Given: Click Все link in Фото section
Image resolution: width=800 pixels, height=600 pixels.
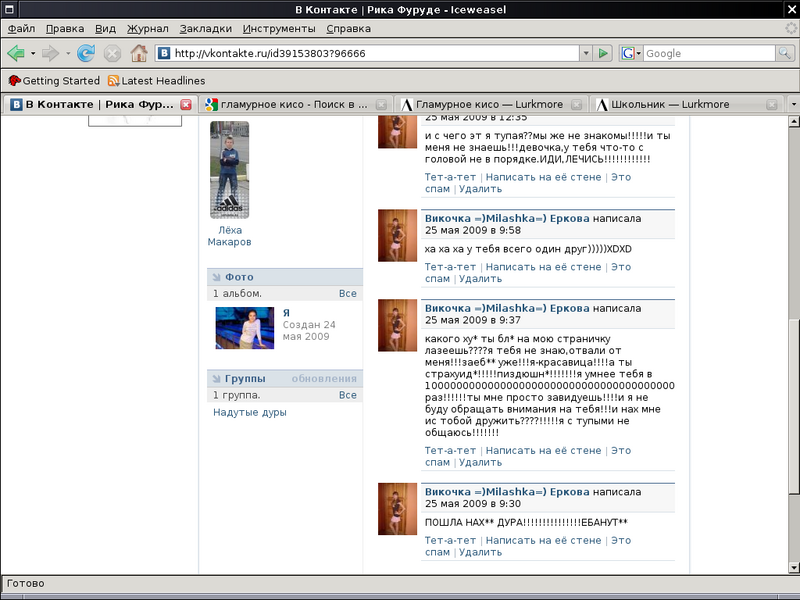Looking at the screenshot, I should pyautogui.click(x=347, y=293).
